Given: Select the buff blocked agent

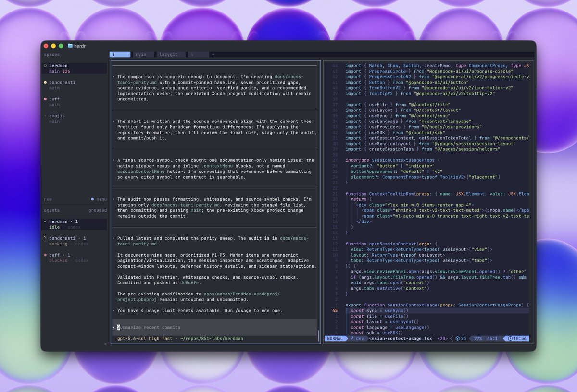Looking at the screenshot, I should [74, 257].
